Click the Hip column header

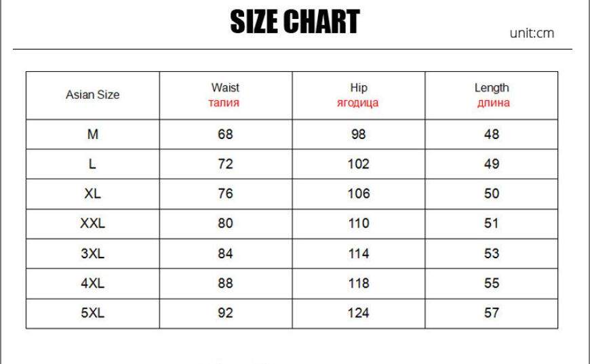point(358,95)
